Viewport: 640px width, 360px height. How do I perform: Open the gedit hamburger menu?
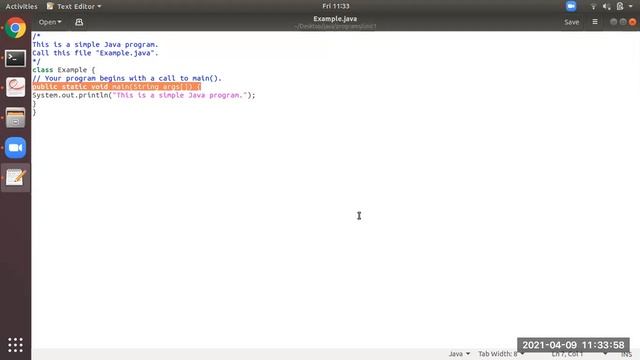click(x=595, y=22)
